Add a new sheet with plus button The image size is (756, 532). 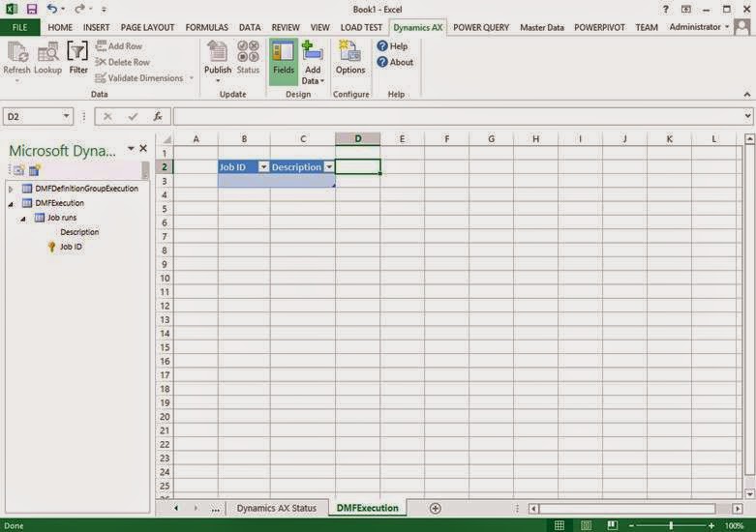(x=435, y=509)
